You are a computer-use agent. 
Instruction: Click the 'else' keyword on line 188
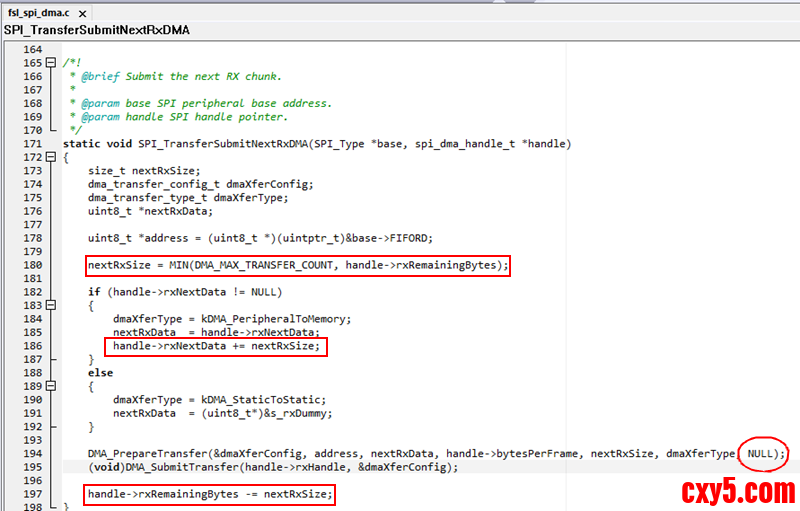click(x=101, y=373)
